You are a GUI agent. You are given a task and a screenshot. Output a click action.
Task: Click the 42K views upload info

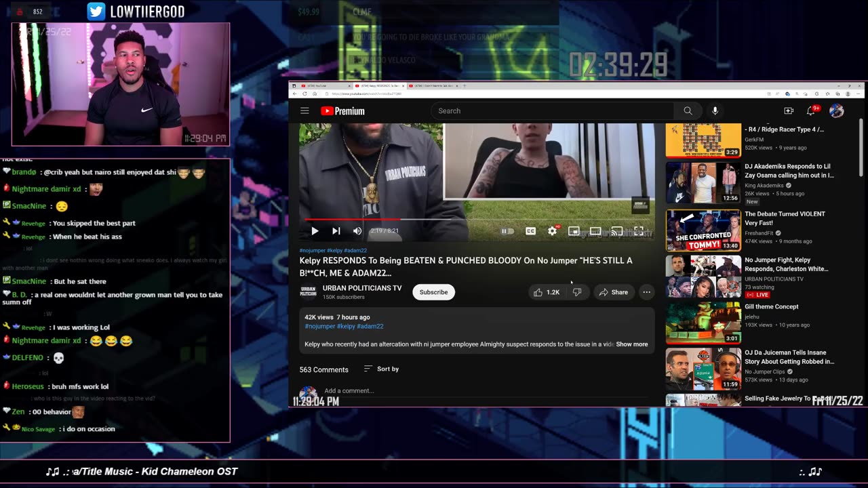tap(337, 317)
